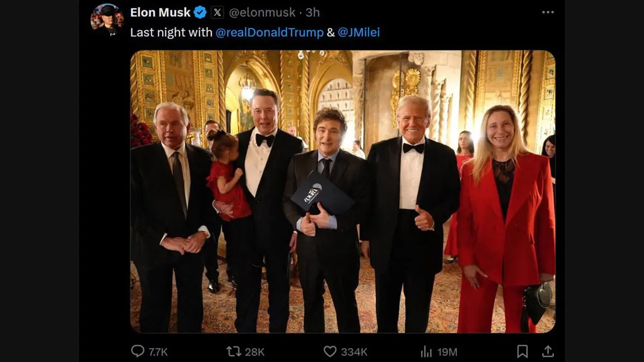
Task: Click the Elon Musk display name
Action: pyautogui.click(x=160, y=12)
